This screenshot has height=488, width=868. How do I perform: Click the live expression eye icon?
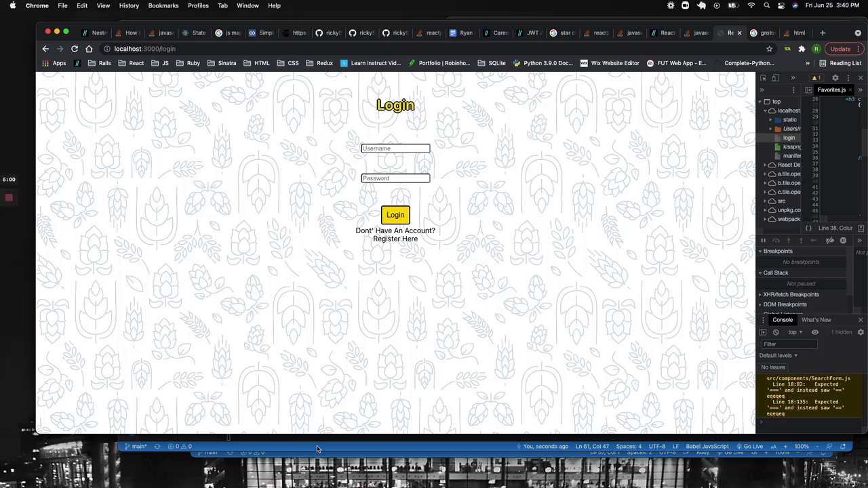pyautogui.click(x=815, y=332)
